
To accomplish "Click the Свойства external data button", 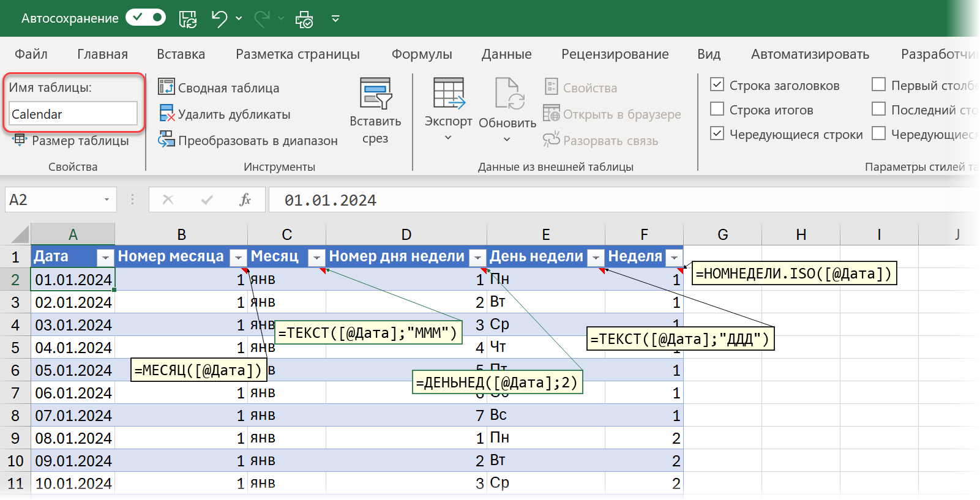I will (x=580, y=88).
